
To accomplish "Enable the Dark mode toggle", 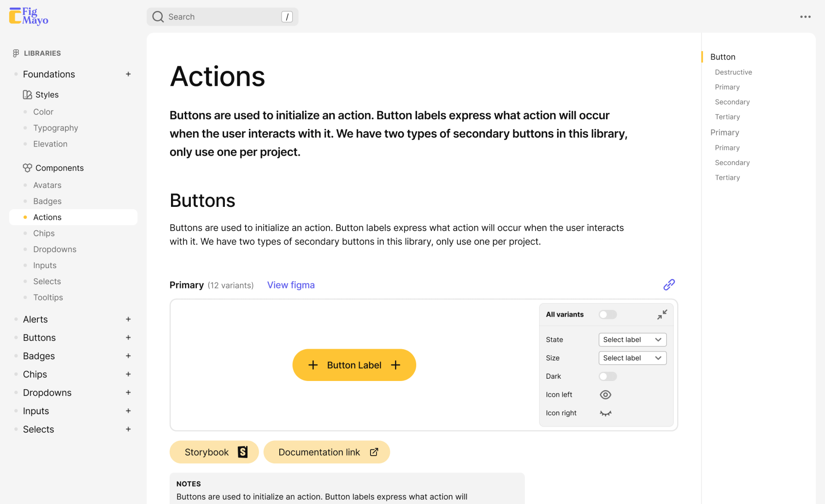I will tap(607, 376).
